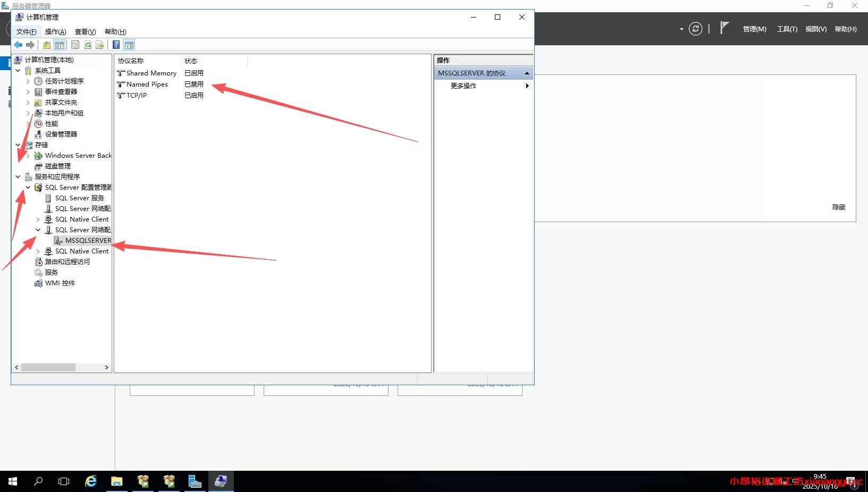Click the 更多操作 action entry
This screenshot has width=868, height=492.
(463, 86)
